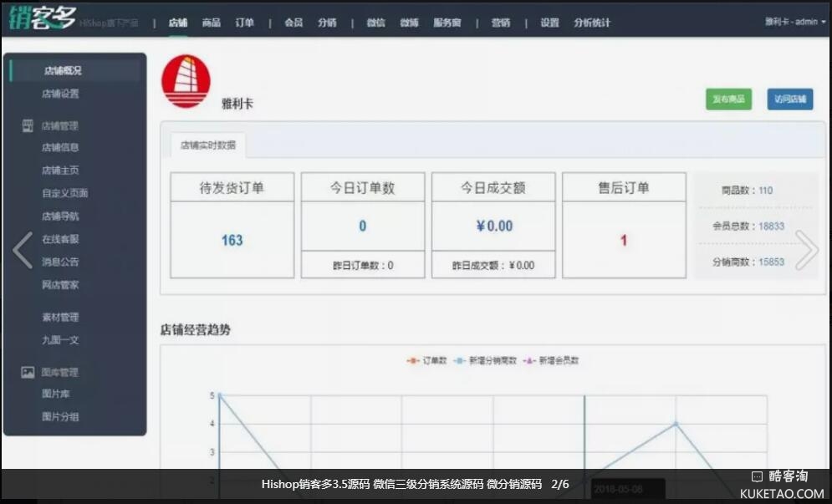Screen dimensions: 832x504
Task: Open 店铺主页 in the sidebar
Action: click(x=60, y=171)
